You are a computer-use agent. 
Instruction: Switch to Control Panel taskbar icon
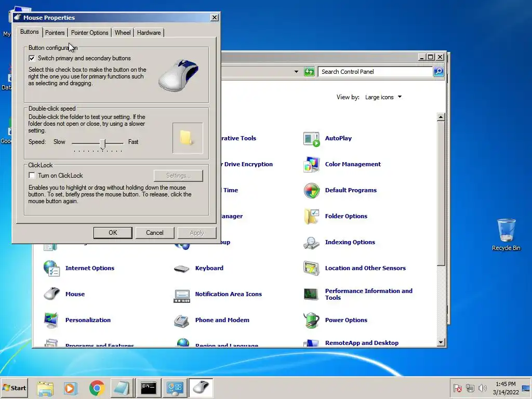click(x=175, y=388)
